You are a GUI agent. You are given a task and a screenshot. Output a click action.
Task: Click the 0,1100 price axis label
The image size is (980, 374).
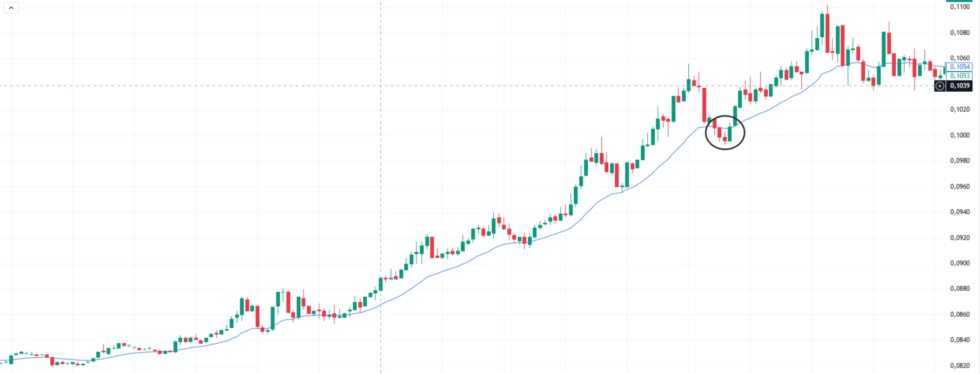(x=959, y=7)
